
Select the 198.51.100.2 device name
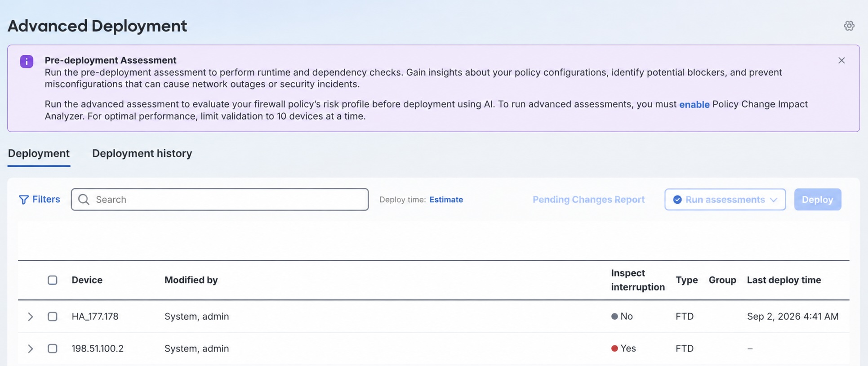pyautogui.click(x=98, y=348)
